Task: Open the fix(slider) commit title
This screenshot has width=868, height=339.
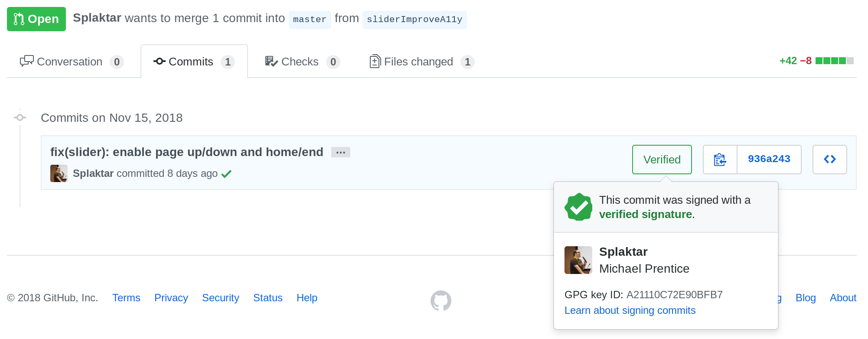Action: coord(187,152)
